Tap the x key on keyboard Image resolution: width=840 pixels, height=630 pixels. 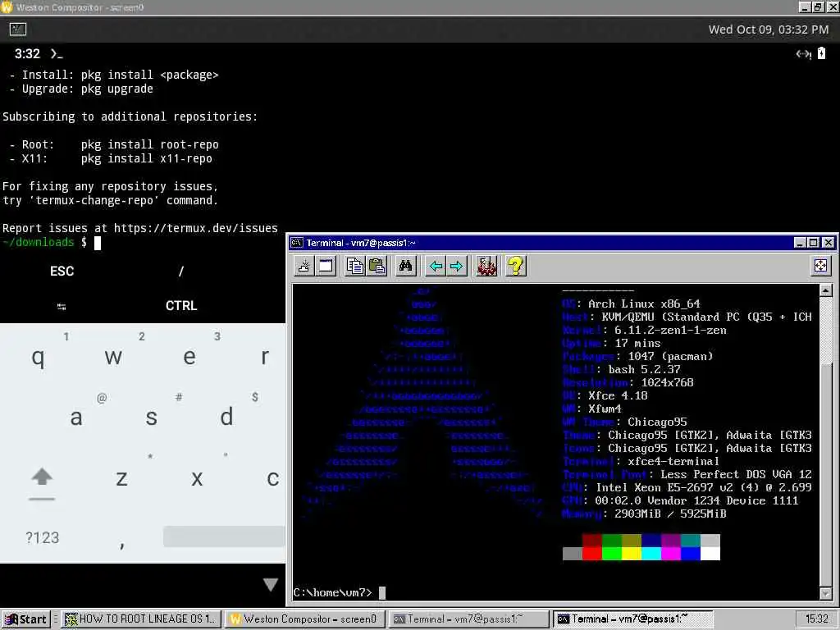point(197,478)
